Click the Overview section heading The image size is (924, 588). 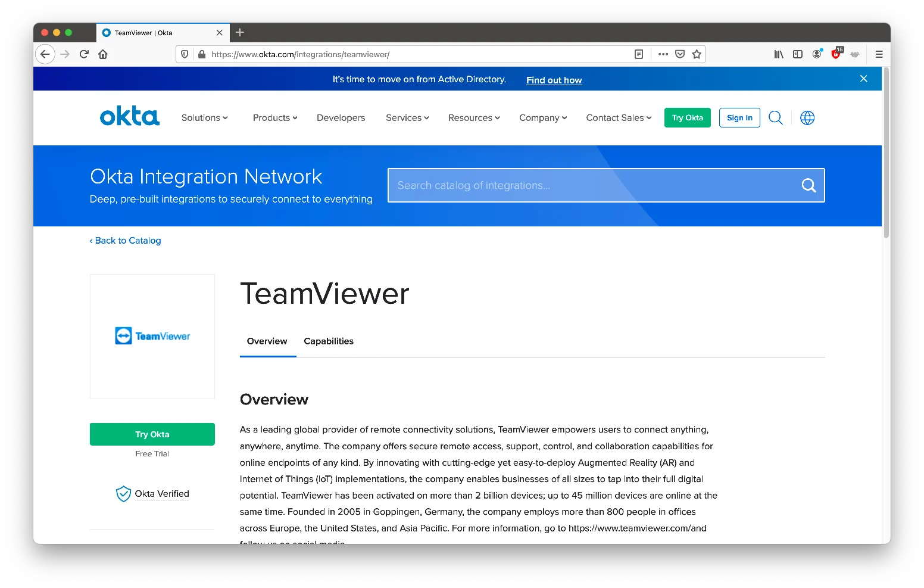point(274,399)
